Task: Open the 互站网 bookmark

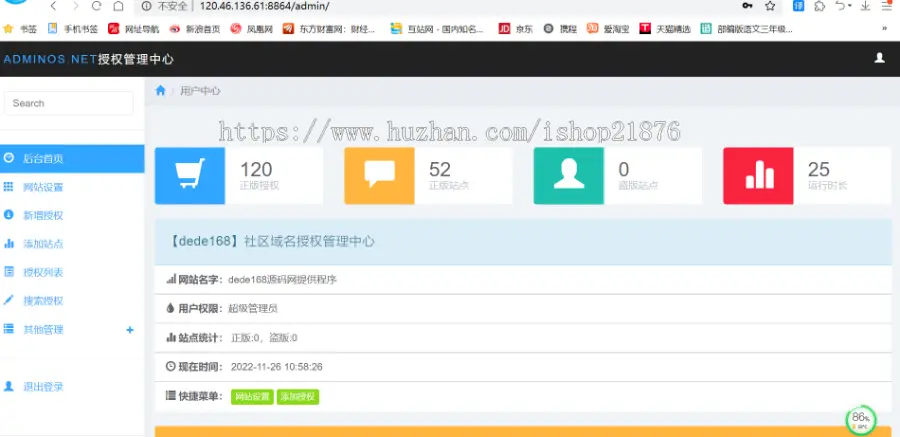Action: click(437, 29)
